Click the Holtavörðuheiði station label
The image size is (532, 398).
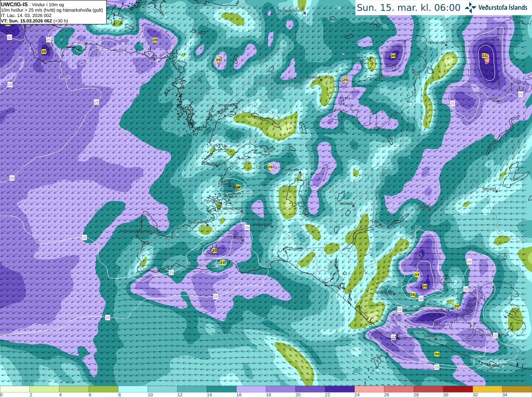291,10
